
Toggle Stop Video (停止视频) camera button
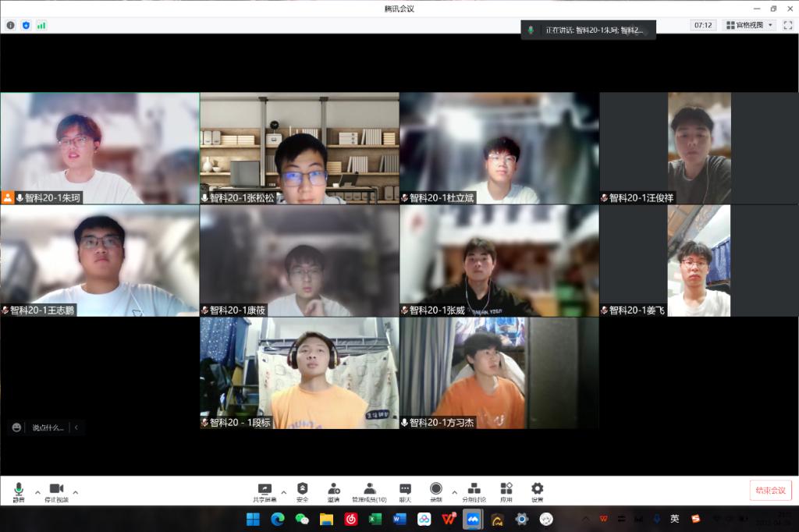(x=56, y=491)
